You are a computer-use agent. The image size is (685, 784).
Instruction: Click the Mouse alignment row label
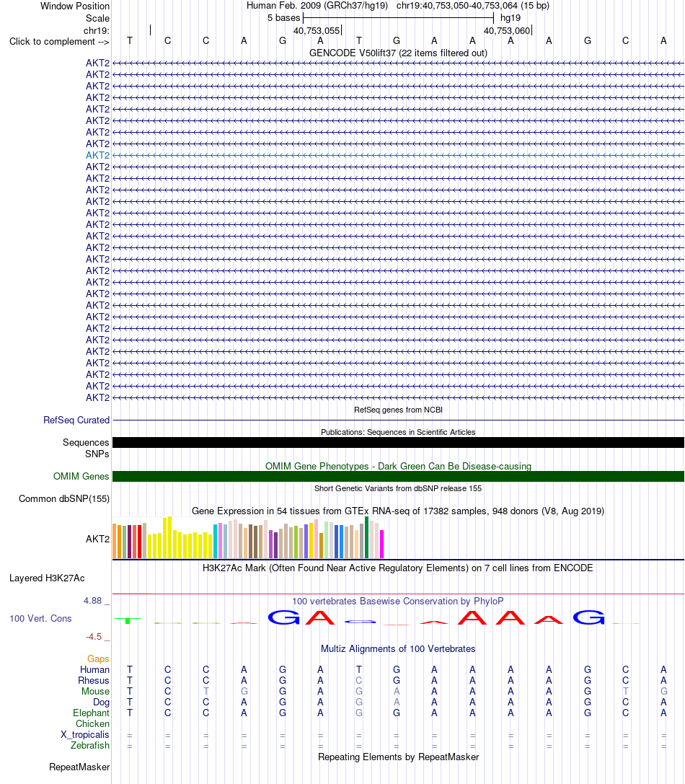point(95,692)
